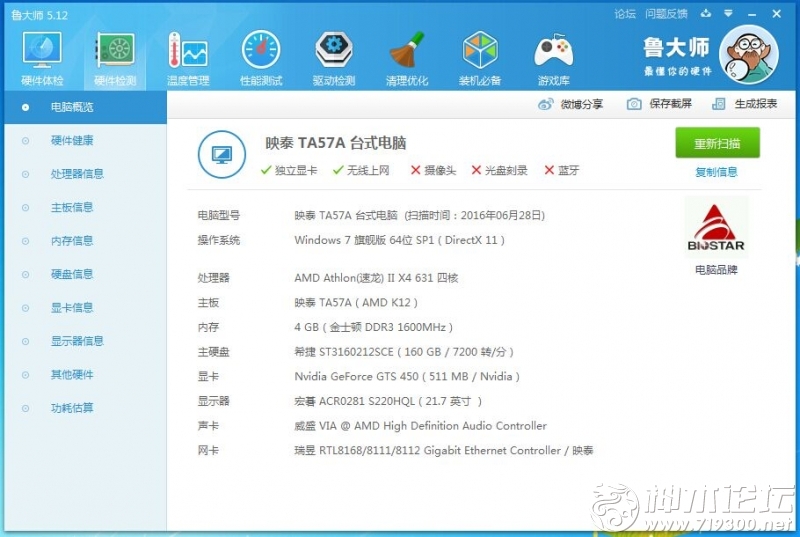Viewport: 800px width, 537px height.
Task: Click the 鲁大师 5.12 window title
Action: 39,15
